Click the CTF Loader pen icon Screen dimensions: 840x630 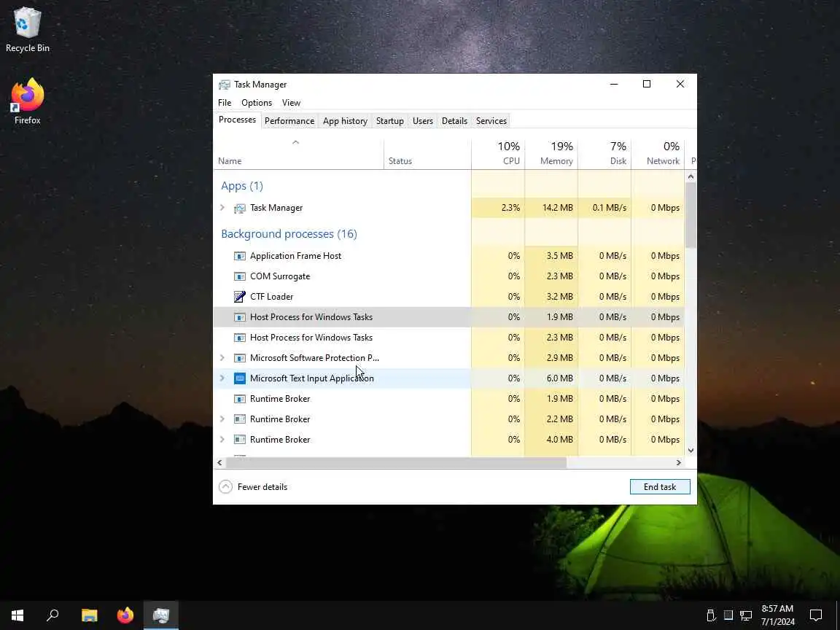(x=239, y=297)
